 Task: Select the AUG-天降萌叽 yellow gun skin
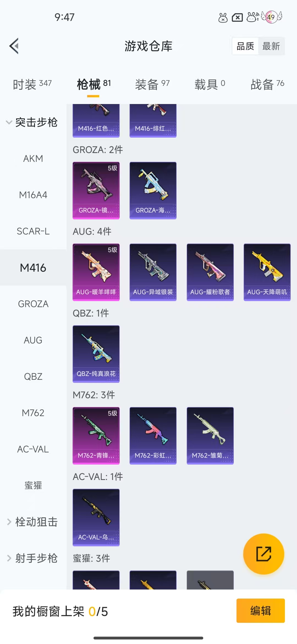(x=267, y=272)
